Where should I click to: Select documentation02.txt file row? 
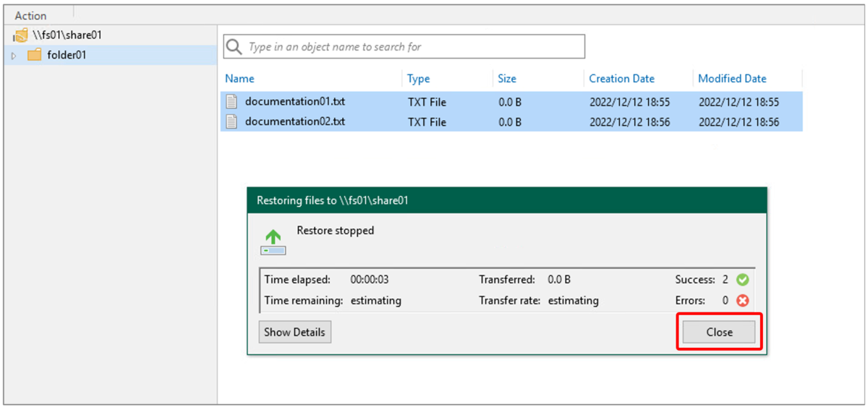[511, 121]
